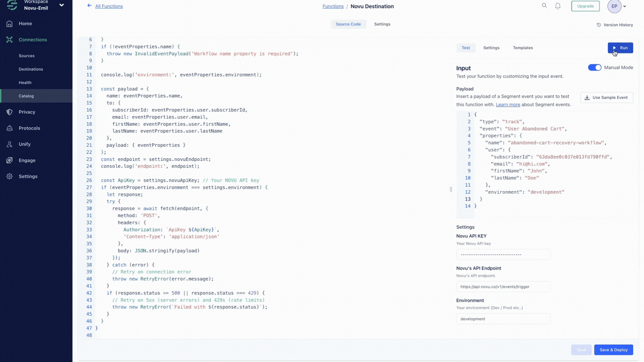This screenshot has height=362, width=644.
Task: Open Privacy shield icon in sidebar
Action: coord(9,112)
